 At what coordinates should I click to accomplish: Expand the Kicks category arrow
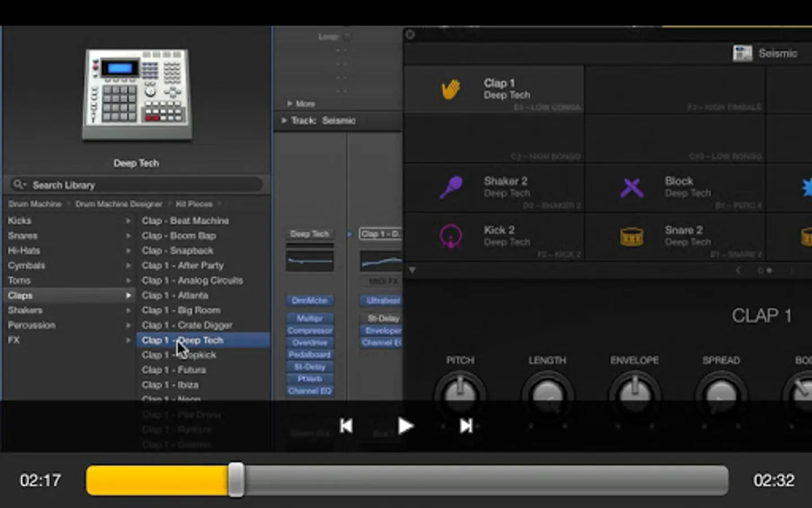(128, 221)
